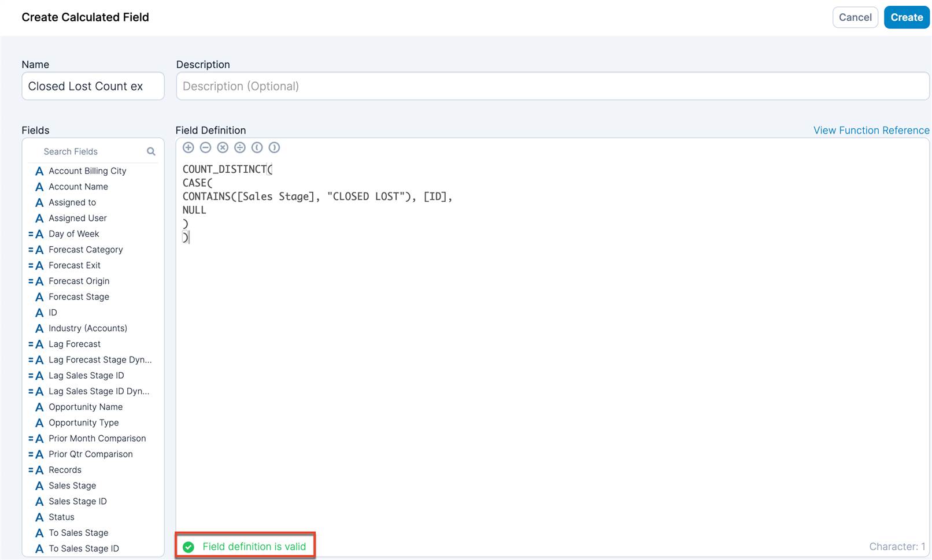Insert the addition operator icon

[188, 147]
